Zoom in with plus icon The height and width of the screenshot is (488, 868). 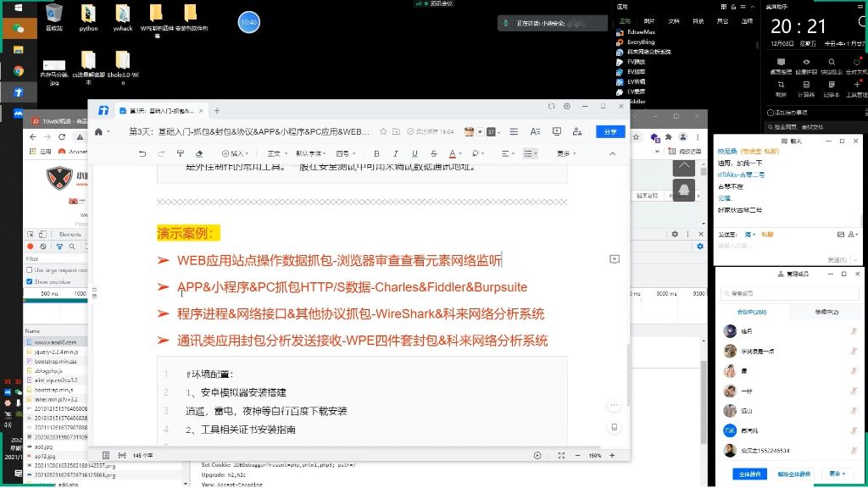click(612, 455)
